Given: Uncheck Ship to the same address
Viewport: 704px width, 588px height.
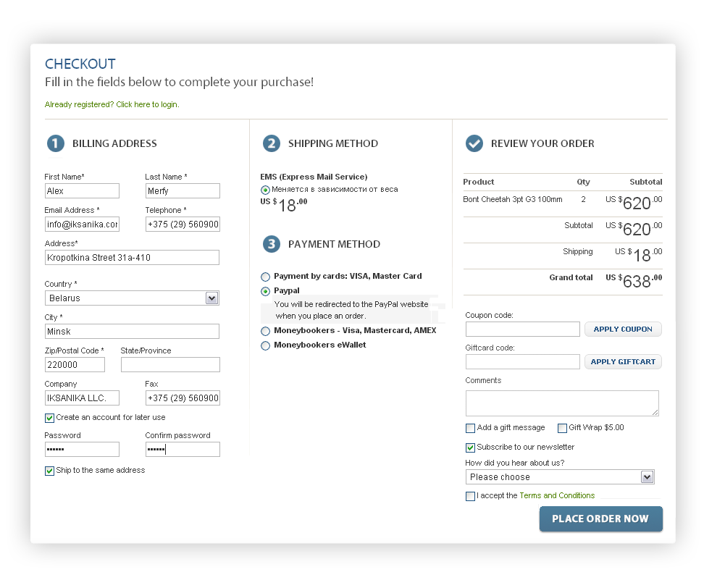Looking at the screenshot, I should coord(50,471).
